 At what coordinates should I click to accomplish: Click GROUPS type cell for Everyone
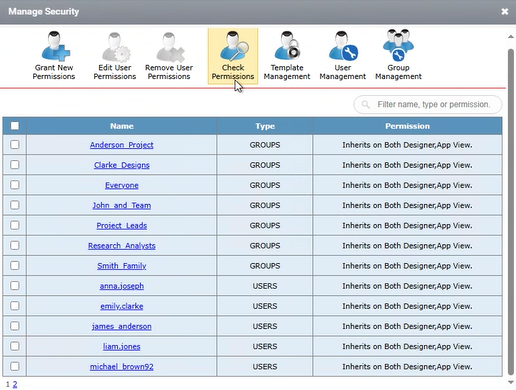point(265,185)
